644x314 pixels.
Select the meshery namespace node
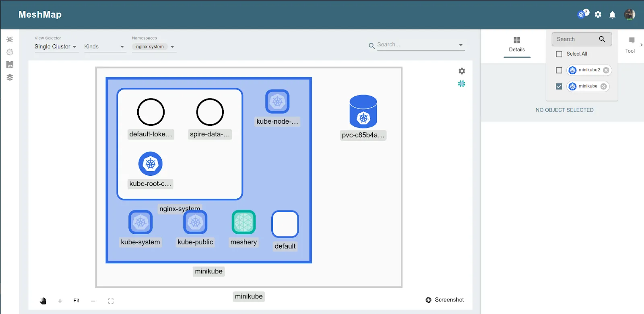coord(244,222)
